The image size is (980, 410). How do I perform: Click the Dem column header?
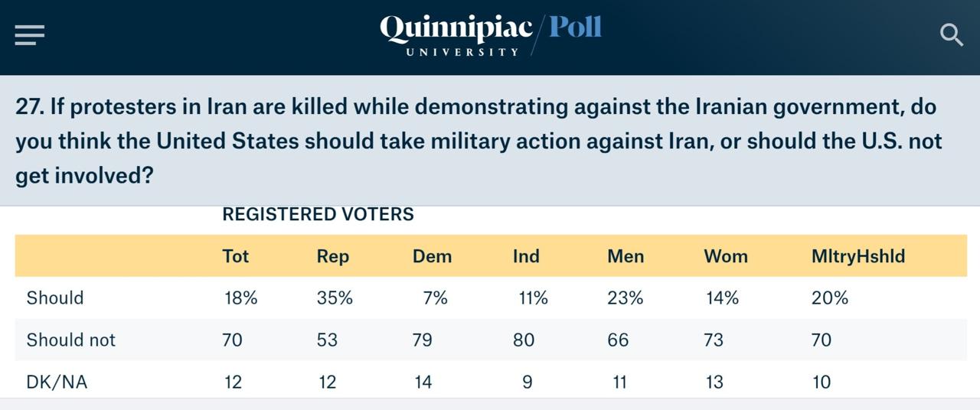(x=432, y=256)
